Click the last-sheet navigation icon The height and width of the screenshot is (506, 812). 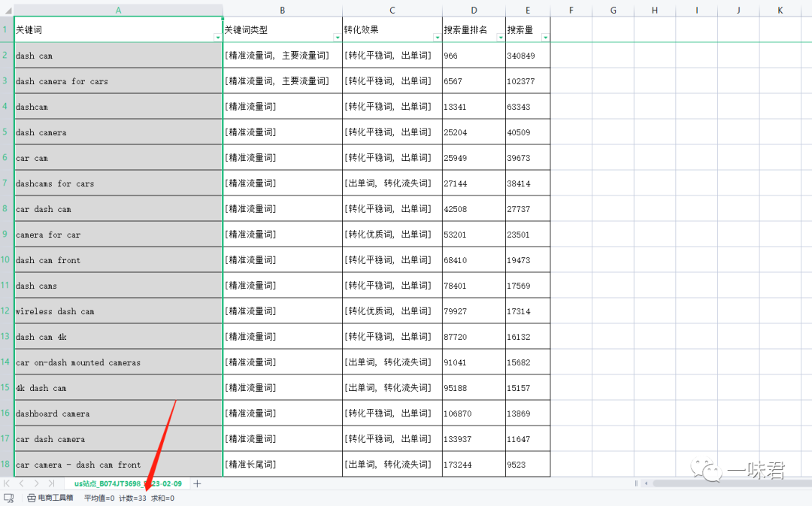50,483
